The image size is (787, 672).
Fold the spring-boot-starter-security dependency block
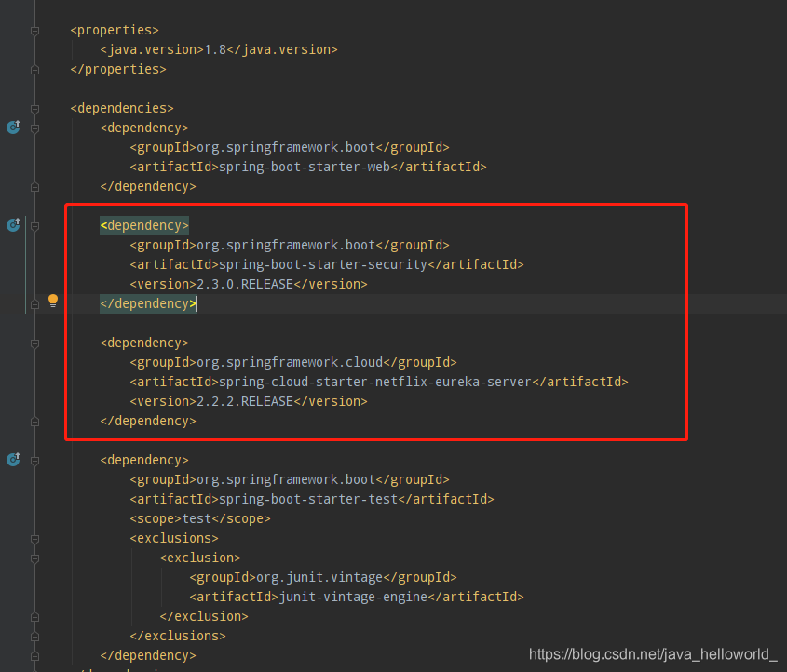[x=34, y=226]
